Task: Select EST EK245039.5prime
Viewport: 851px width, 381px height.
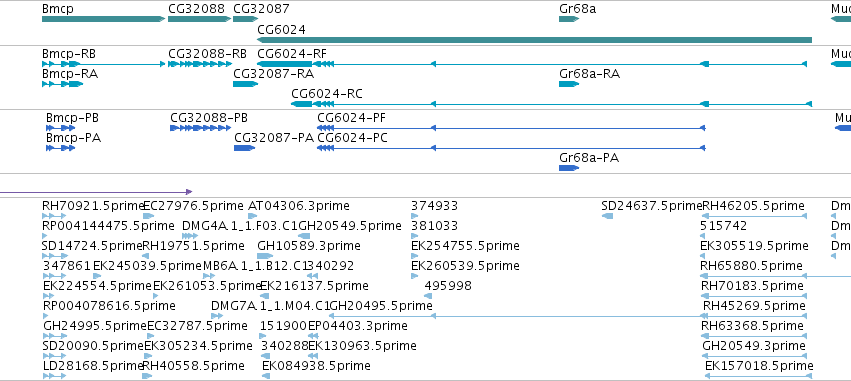Action: coord(147,266)
